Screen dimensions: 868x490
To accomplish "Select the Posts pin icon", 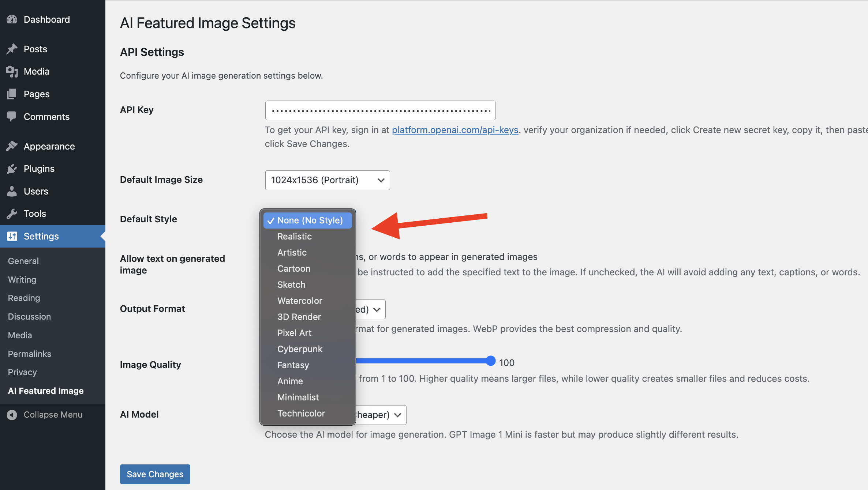I will pyautogui.click(x=12, y=49).
